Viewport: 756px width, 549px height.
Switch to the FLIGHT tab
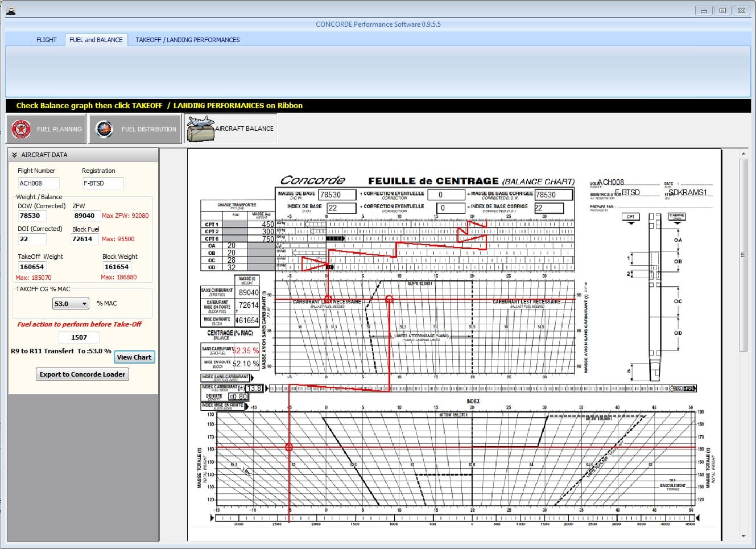click(46, 40)
